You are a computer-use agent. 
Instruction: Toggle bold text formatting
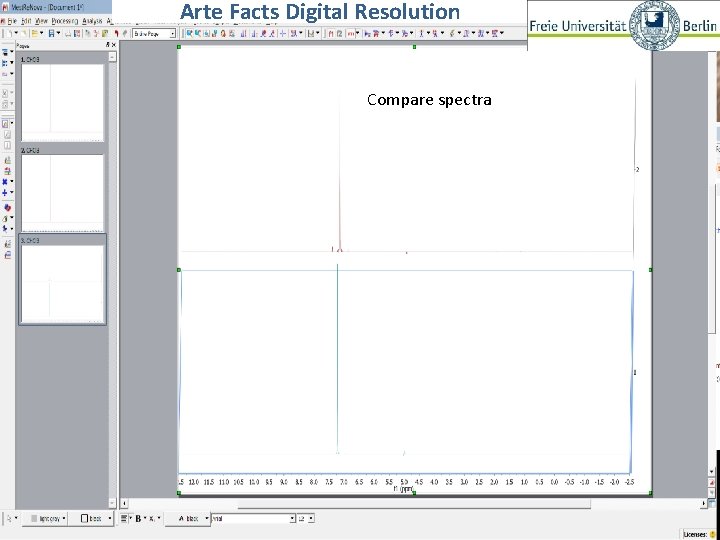138,518
